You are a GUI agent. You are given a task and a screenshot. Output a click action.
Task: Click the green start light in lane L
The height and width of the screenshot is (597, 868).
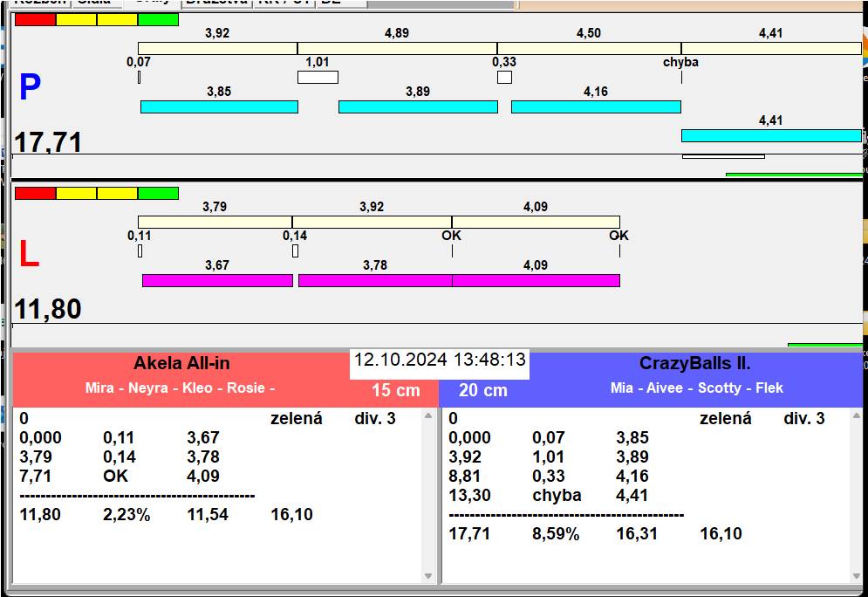coord(158,193)
